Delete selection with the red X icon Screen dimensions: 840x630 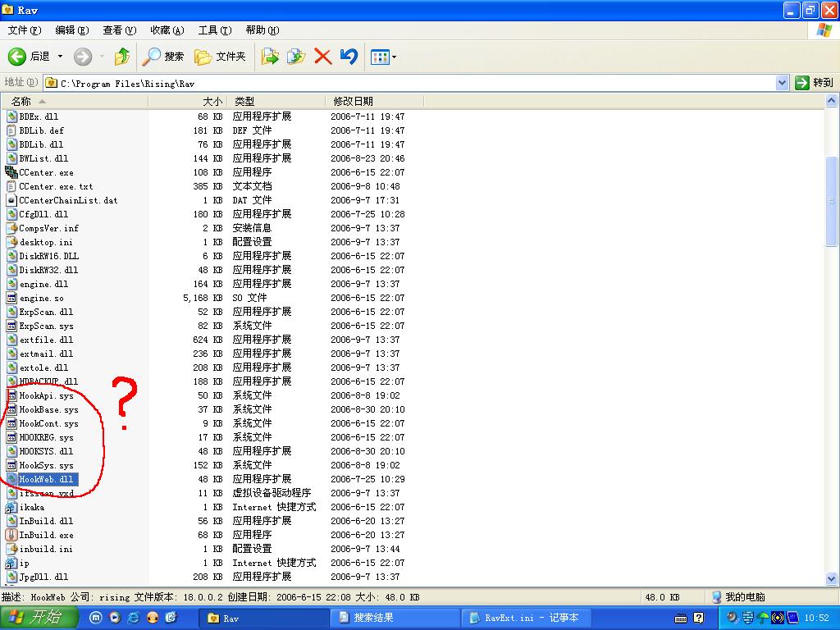[x=322, y=57]
